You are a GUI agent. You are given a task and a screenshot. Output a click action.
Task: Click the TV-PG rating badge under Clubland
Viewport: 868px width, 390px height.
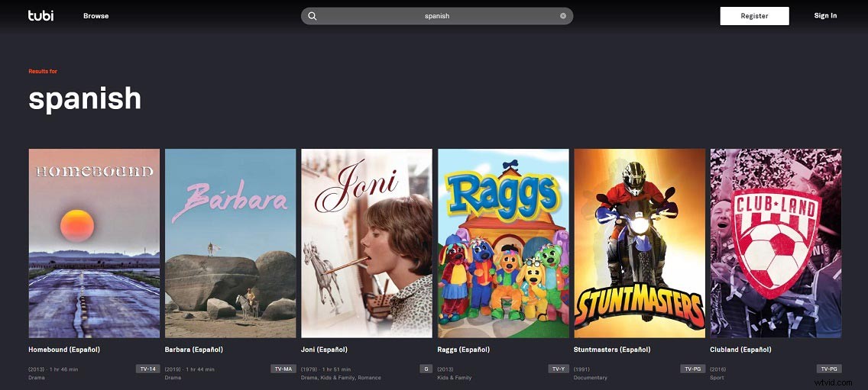[829, 369]
